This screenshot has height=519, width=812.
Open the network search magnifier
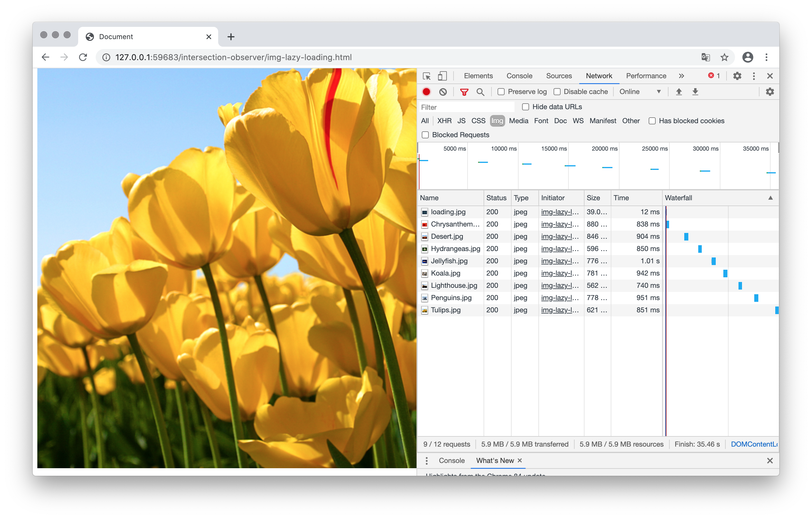[x=480, y=92]
